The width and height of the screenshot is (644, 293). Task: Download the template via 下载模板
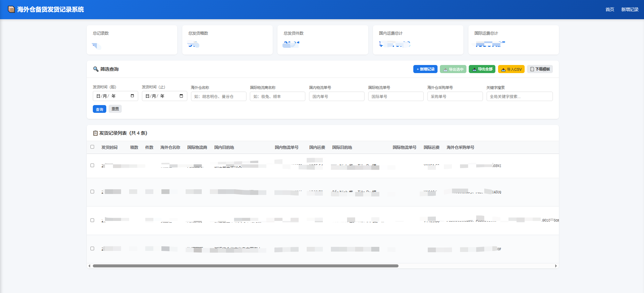(x=540, y=69)
